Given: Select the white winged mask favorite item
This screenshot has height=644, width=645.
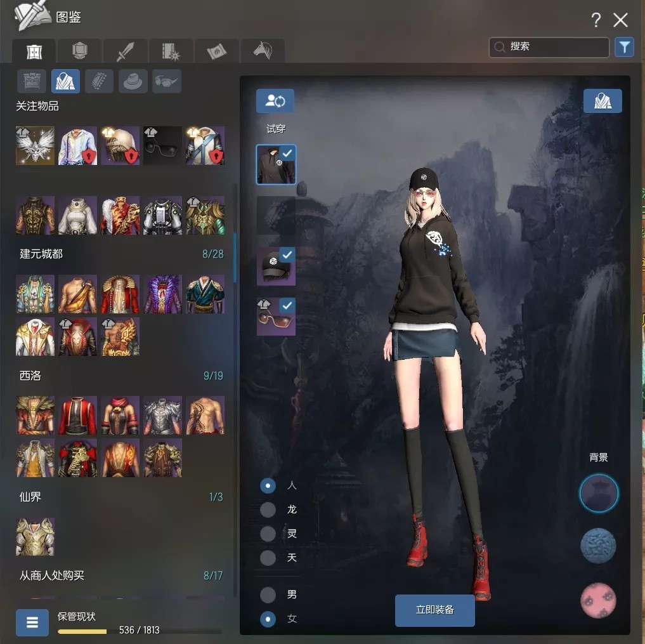Looking at the screenshot, I should [35, 146].
